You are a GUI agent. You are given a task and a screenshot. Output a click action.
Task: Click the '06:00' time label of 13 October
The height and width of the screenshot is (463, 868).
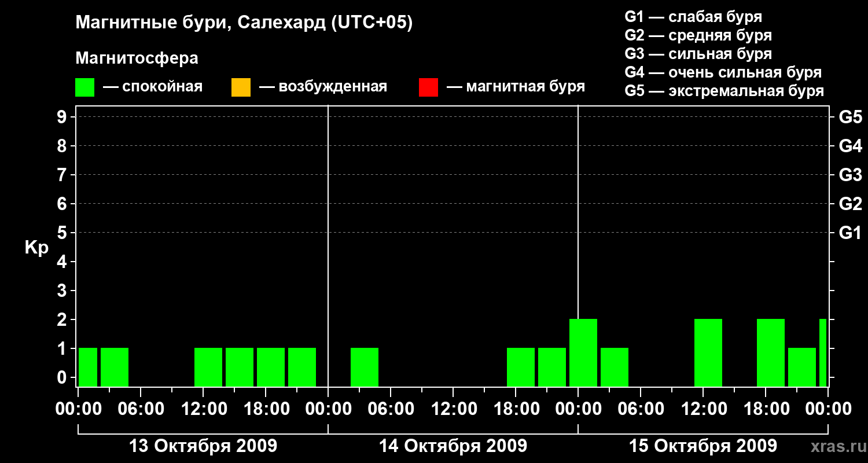[x=141, y=409]
